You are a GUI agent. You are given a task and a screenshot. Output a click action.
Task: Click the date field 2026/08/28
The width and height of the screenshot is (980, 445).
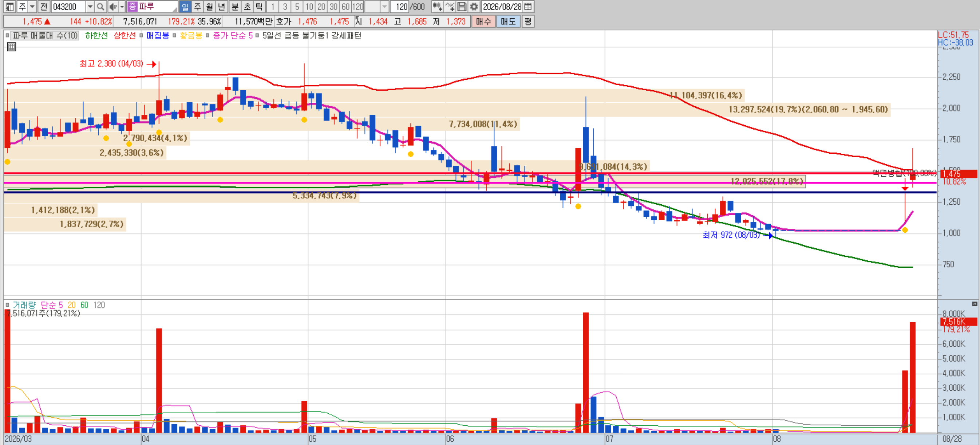(502, 7)
